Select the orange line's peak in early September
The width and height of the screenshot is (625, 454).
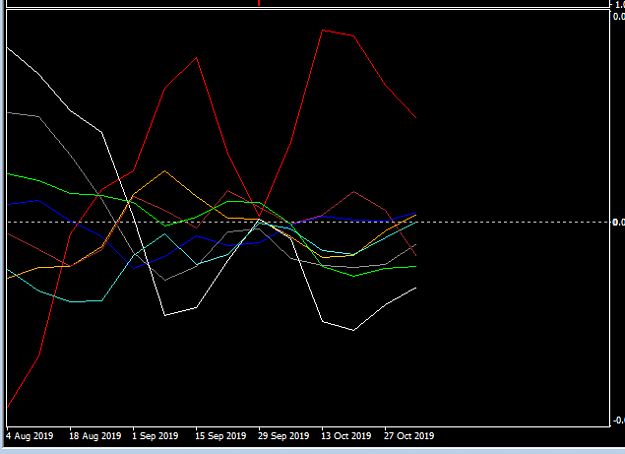(165, 171)
